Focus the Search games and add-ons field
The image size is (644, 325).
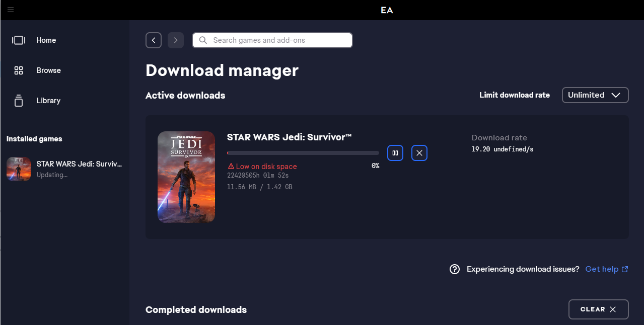coord(277,40)
